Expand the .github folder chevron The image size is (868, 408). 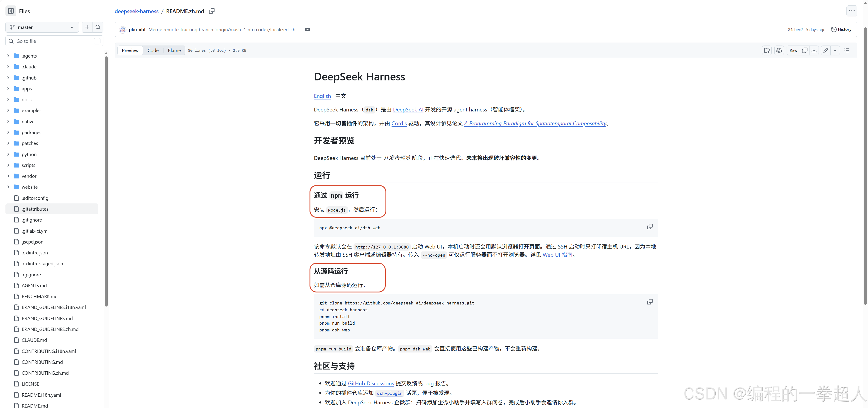point(8,78)
